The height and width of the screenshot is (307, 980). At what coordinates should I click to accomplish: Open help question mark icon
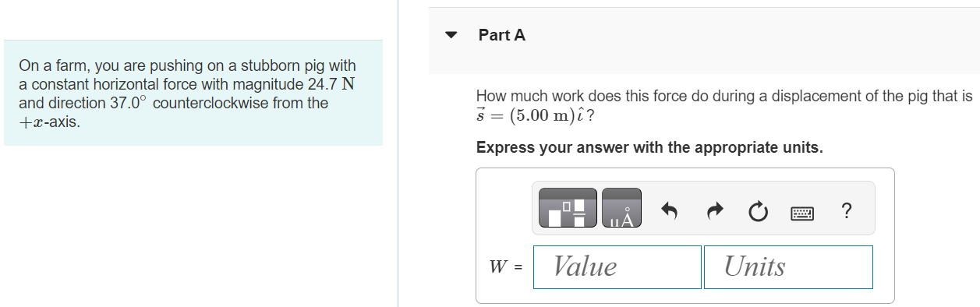coord(847,210)
